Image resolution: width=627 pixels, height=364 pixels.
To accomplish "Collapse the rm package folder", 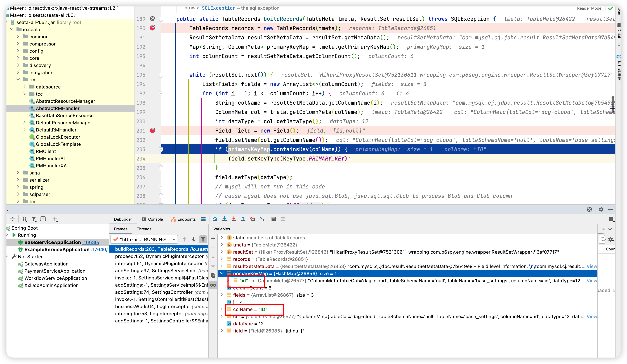I will (x=18, y=80).
